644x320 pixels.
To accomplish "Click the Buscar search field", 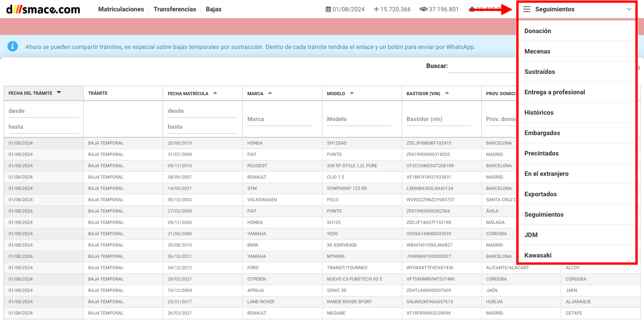I will click(482, 67).
